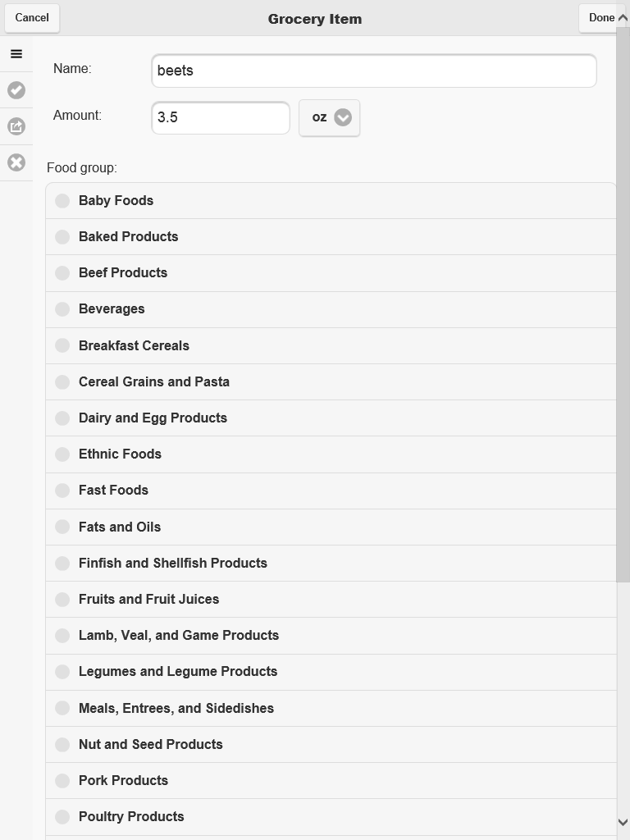
Task: Select Legumes and Legume Products
Action: (x=62, y=672)
